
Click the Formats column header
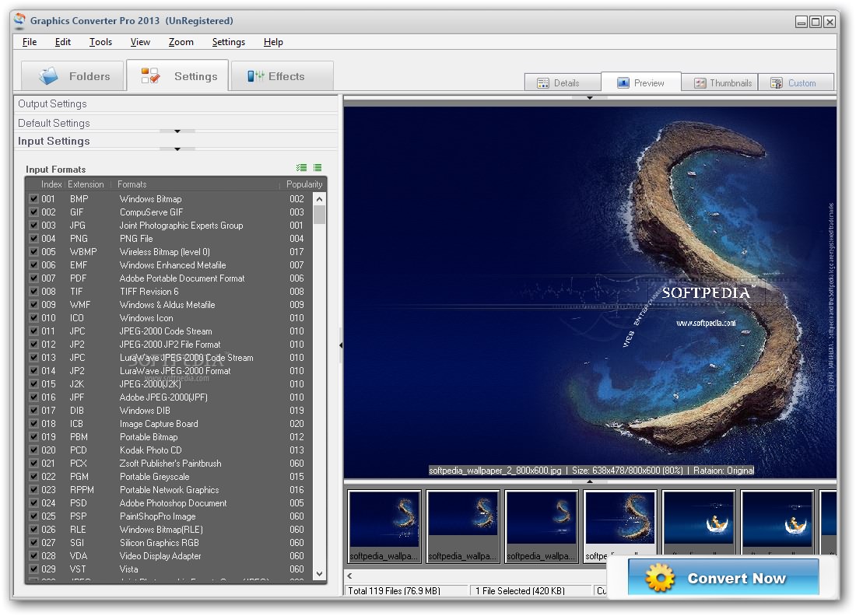[195, 184]
